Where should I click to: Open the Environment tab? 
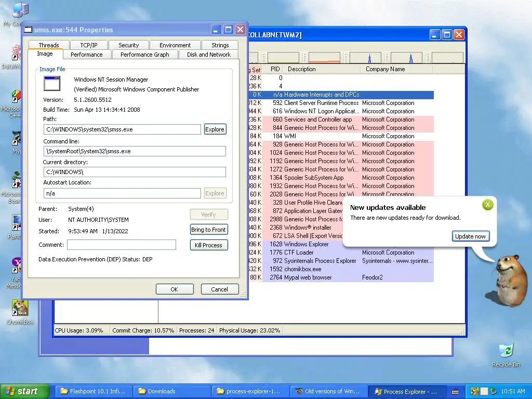pos(175,45)
